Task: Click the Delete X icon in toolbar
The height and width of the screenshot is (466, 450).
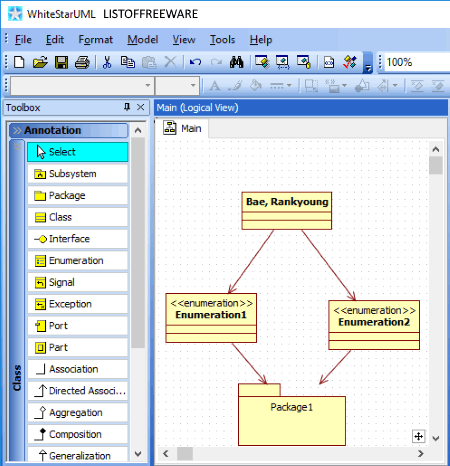Action: (x=170, y=62)
